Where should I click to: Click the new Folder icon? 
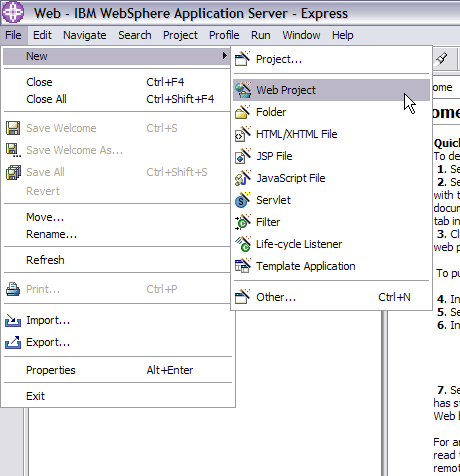[242, 112]
